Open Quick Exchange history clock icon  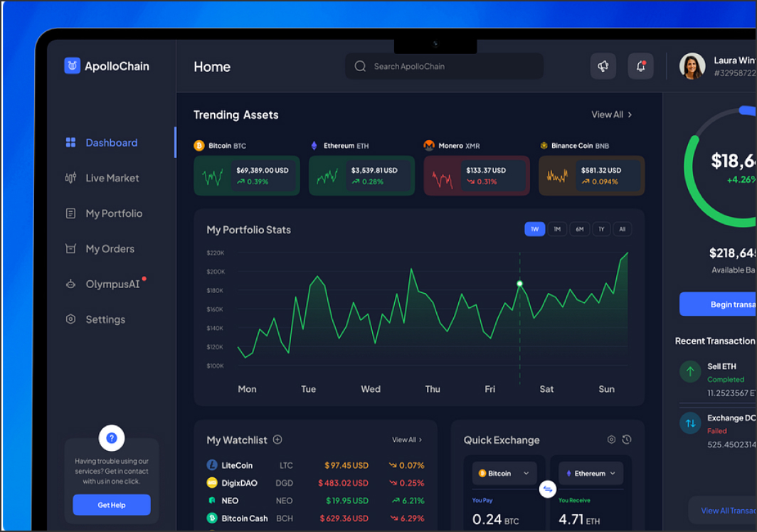626,440
